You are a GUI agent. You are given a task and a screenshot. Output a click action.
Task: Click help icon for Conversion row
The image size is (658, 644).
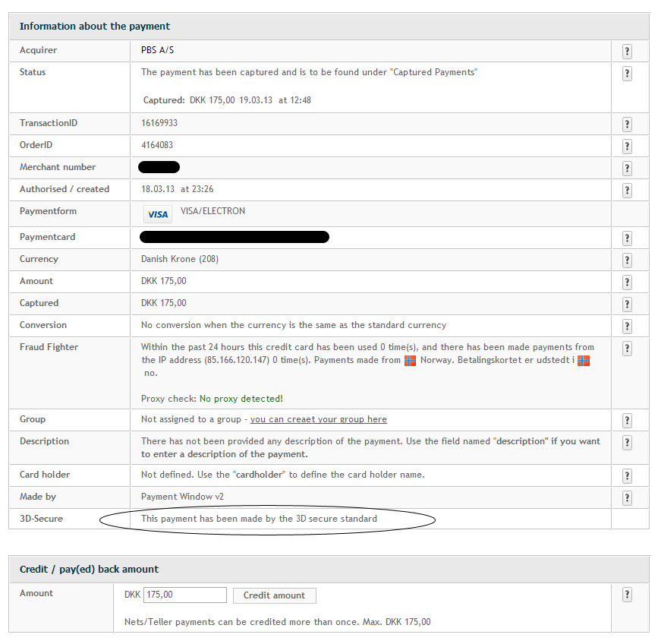[627, 327]
